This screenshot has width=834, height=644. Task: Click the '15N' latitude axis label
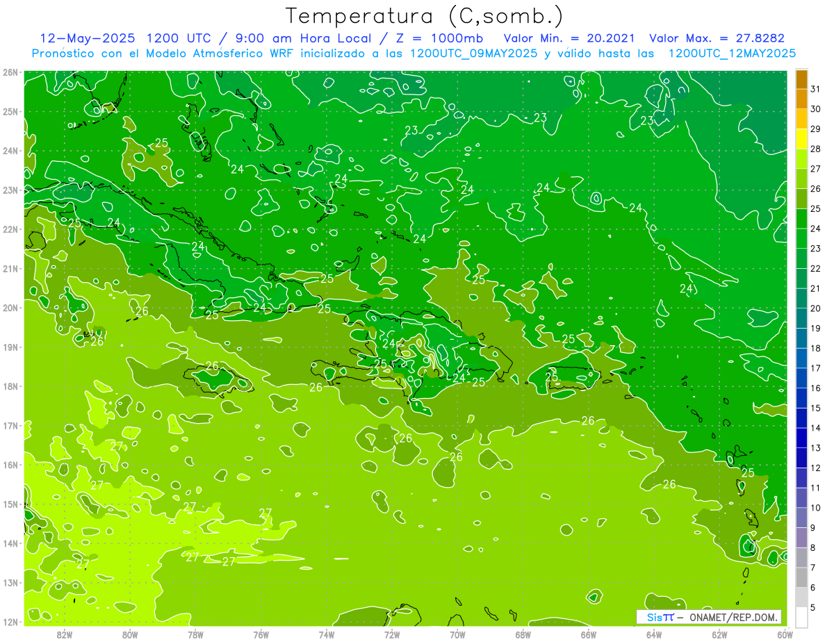click(x=10, y=504)
